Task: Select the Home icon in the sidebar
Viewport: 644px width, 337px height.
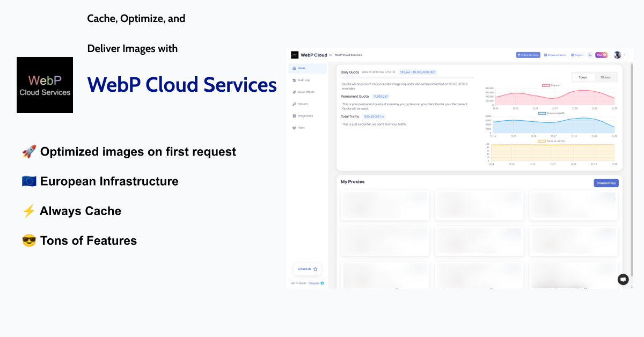Action: coord(294,68)
